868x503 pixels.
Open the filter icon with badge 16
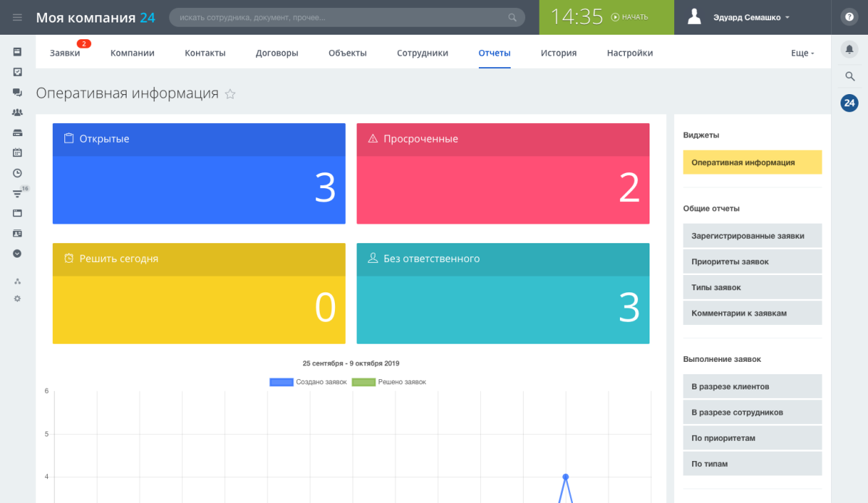point(17,193)
